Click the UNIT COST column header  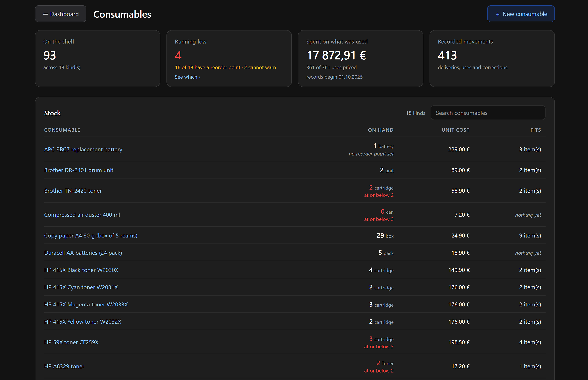(x=455, y=130)
